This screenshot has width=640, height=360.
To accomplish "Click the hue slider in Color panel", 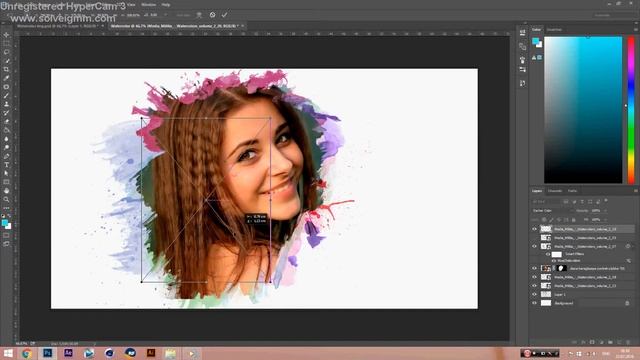I will [631, 109].
